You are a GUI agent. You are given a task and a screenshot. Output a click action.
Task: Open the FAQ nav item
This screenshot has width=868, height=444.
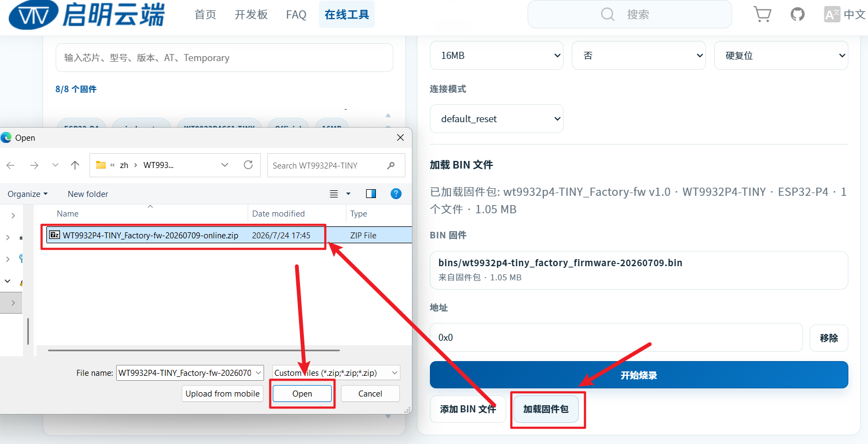(296, 15)
